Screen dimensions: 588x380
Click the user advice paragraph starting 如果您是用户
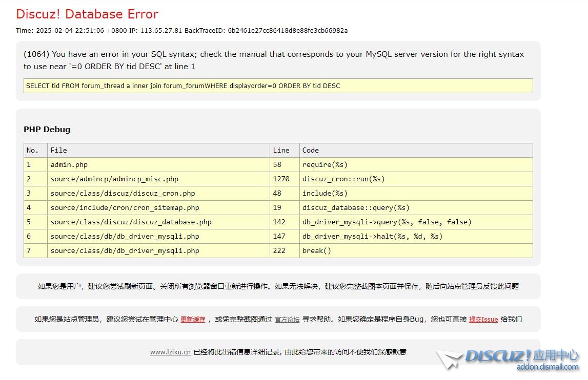(278, 286)
